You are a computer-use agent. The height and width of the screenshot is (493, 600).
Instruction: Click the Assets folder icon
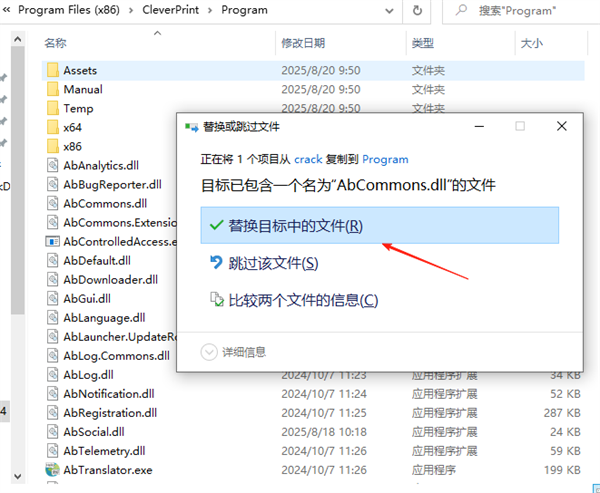[x=52, y=70]
